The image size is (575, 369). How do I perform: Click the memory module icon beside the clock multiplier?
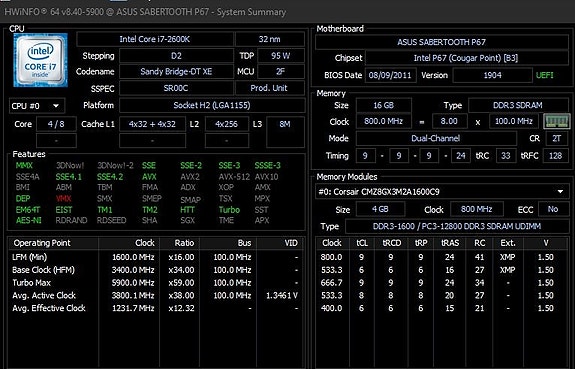coord(556,121)
